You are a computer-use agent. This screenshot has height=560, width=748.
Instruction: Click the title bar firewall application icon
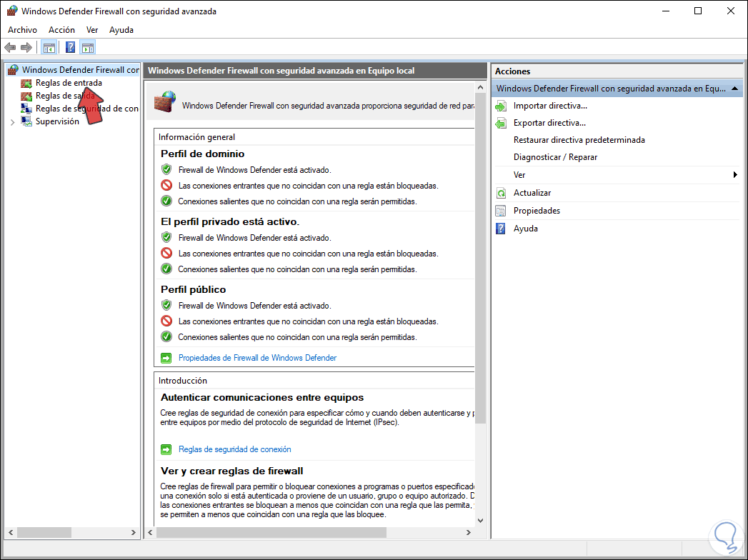[12, 11]
